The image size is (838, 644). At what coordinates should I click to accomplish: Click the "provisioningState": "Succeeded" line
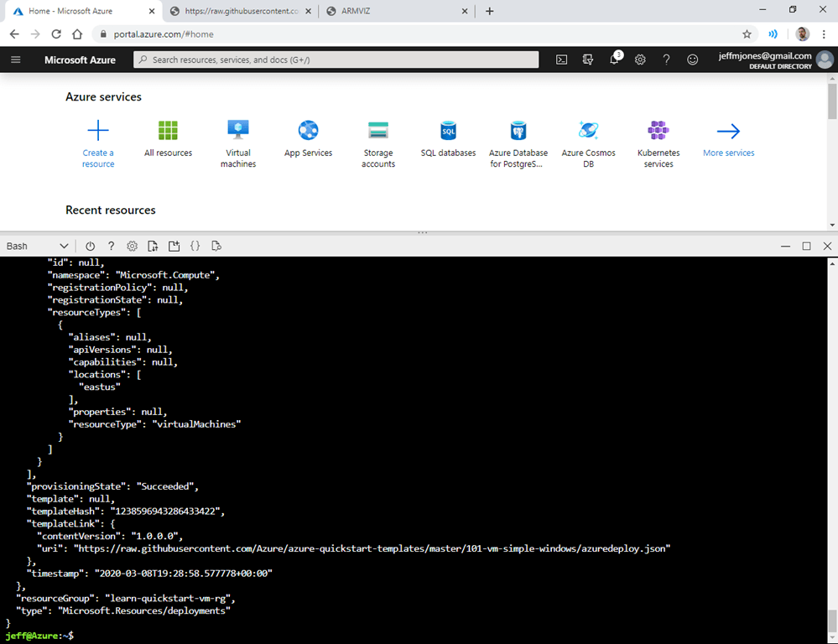click(x=112, y=486)
